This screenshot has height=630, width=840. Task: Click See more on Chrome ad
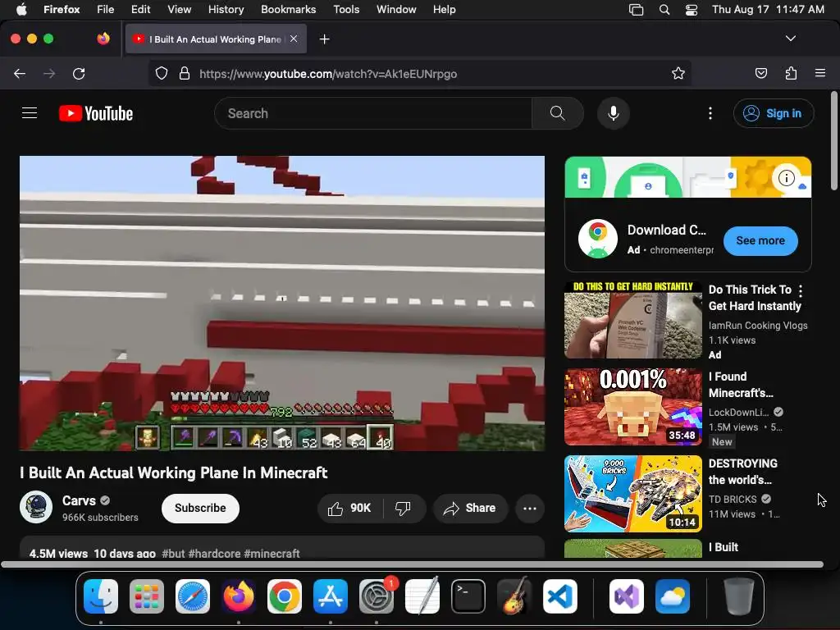[x=760, y=240]
